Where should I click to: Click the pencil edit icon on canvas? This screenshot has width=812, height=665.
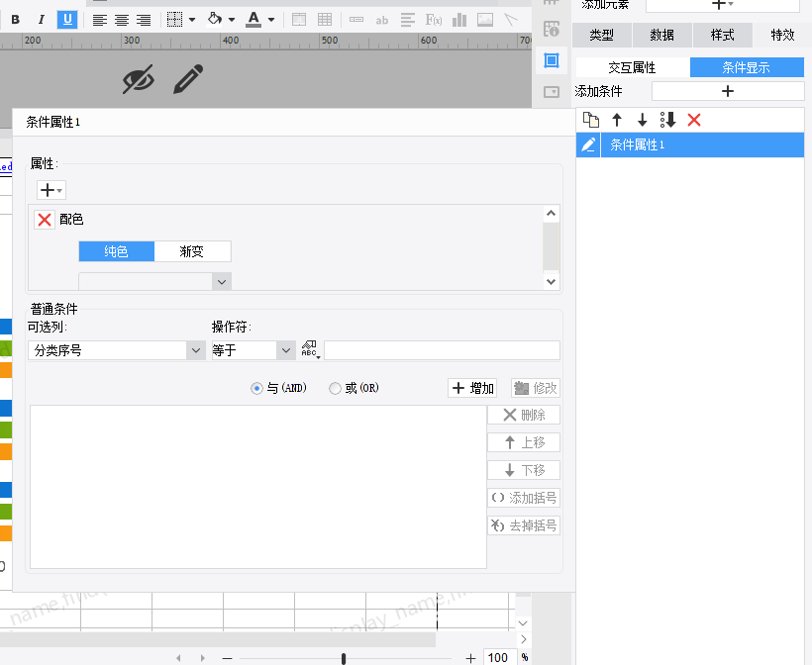pos(188,79)
